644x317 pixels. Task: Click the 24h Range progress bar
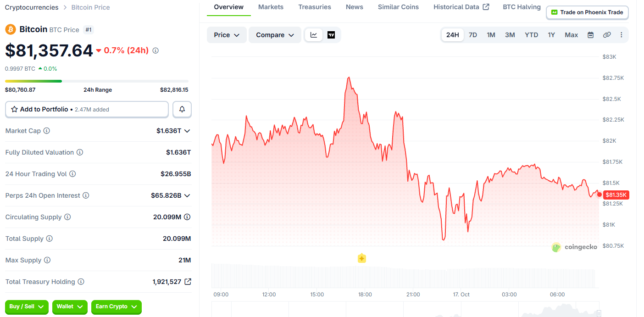pos(97,81)
